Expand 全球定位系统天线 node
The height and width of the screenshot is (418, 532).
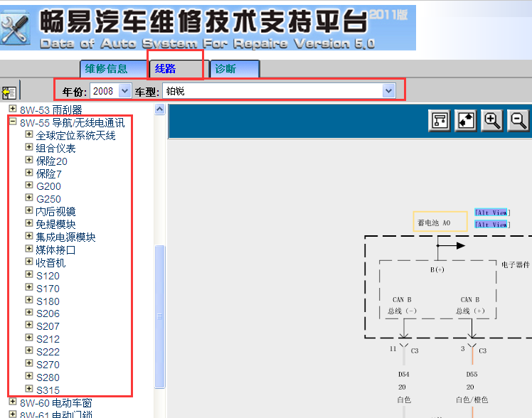[x=29, y=134]
